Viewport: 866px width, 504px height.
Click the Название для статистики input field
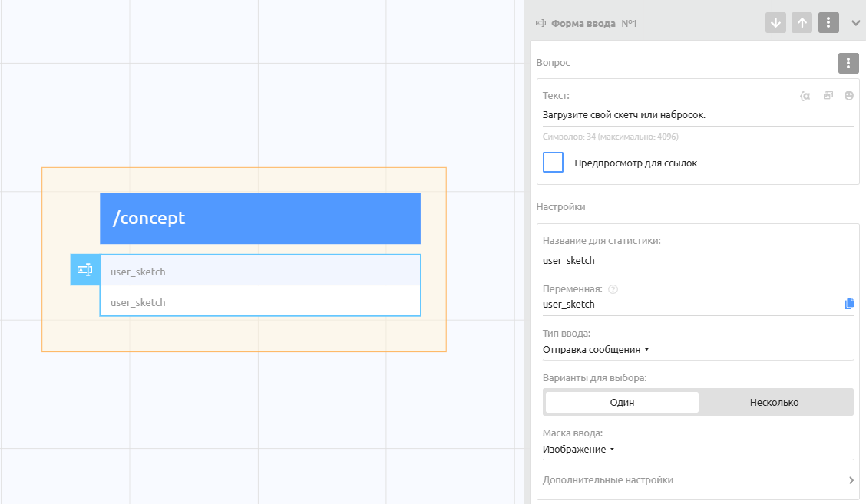click(697, 261)
